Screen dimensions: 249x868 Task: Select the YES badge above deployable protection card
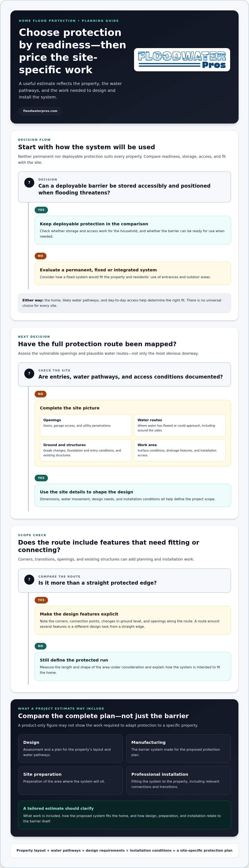point(41,210)
